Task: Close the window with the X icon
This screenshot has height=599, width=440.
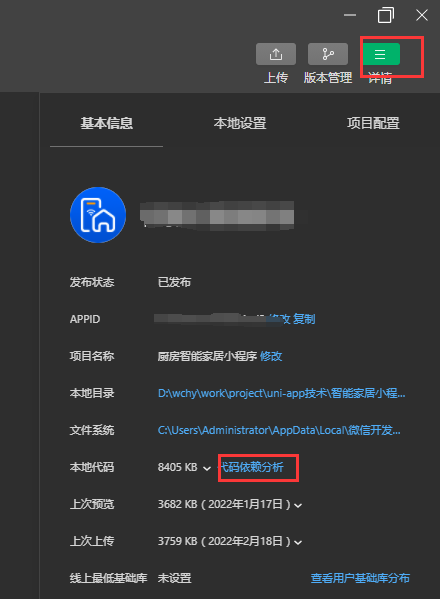Action: (x=422, y=15)
